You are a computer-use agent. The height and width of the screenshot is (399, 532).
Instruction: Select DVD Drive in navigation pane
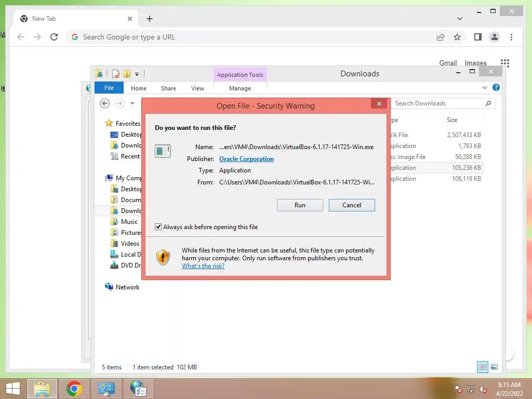[126, 265]
